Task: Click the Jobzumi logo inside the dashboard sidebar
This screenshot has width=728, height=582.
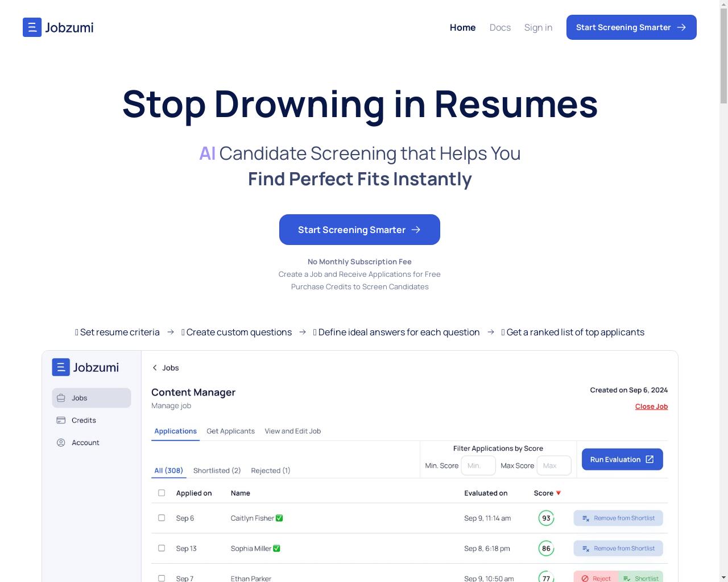Action: pos(85,367)
